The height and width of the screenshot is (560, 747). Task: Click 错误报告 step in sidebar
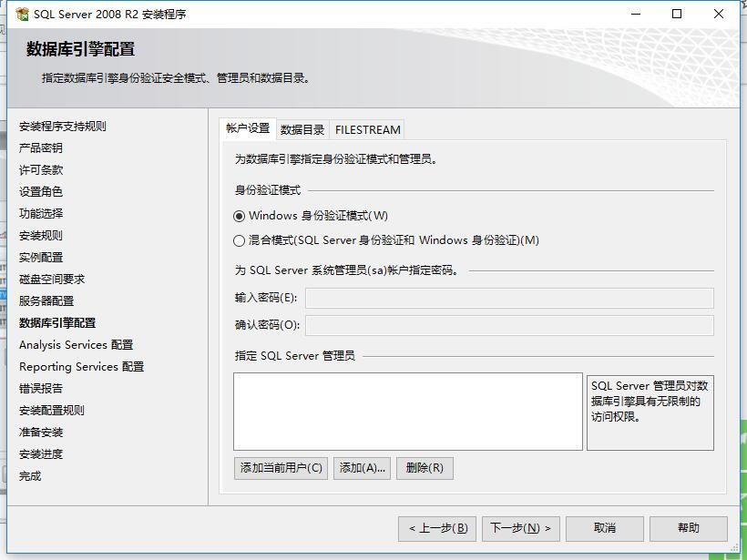point(40,389)
